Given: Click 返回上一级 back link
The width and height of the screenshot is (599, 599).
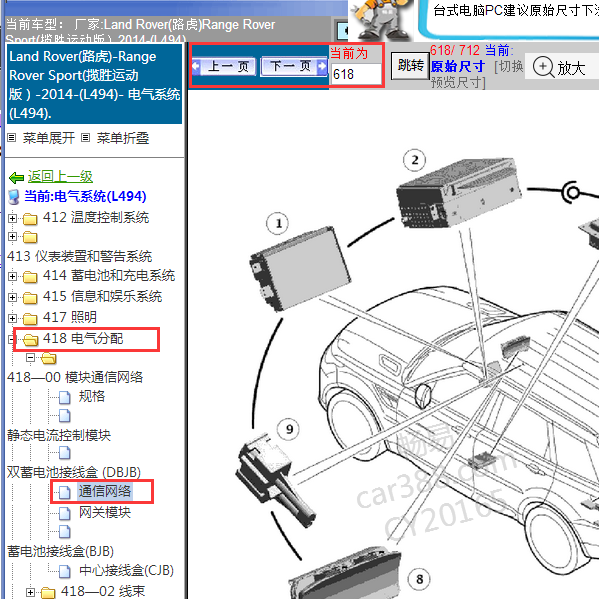Looking at the screenshot, I should coord(60,176).
